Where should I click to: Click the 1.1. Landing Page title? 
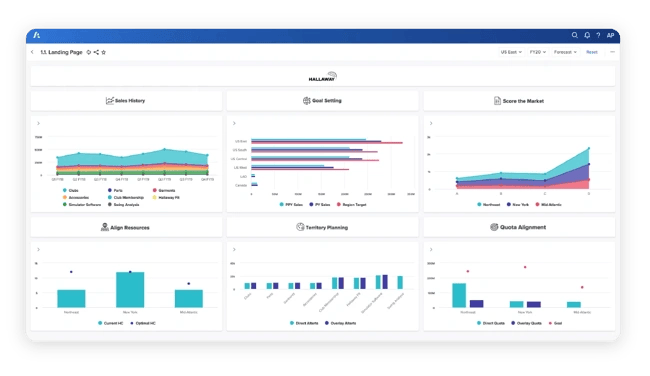(61, 52)
